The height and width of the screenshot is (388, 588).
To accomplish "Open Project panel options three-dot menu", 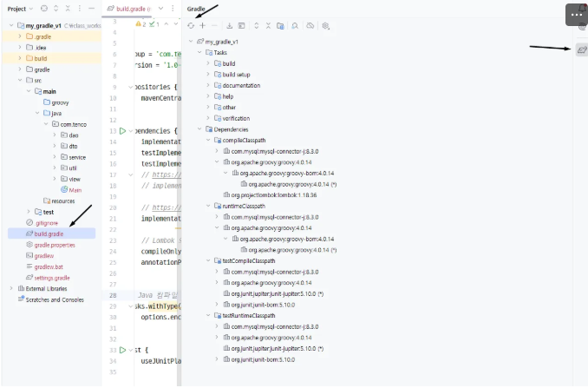I will pos(80,9).
